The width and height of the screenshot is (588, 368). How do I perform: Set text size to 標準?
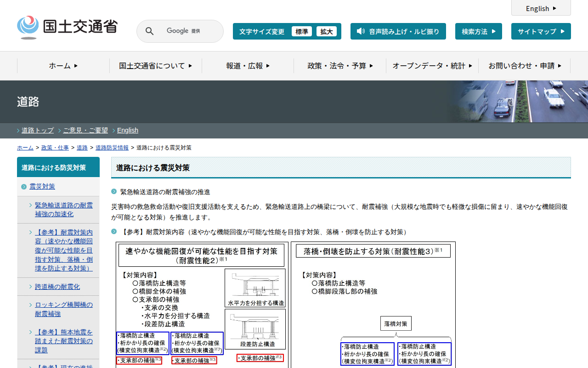click(x=302, y=31)
